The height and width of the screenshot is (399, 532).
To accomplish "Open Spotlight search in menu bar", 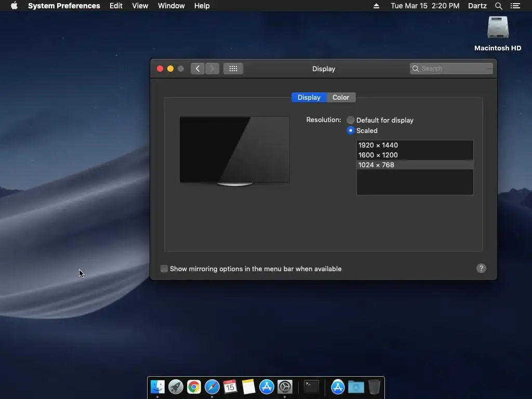I will 498,6.
